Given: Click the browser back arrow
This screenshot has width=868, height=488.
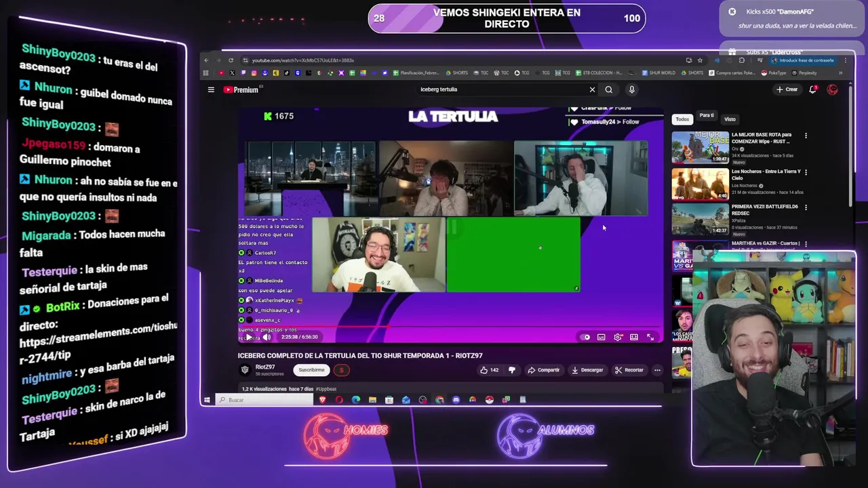Looking at the screenshot, I should coord(206,60).
